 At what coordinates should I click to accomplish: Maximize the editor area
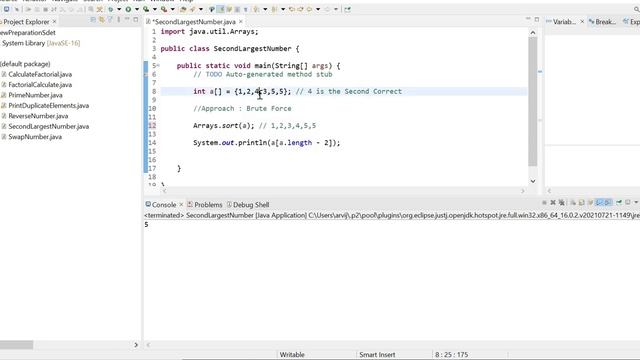[x=537, y=19]
